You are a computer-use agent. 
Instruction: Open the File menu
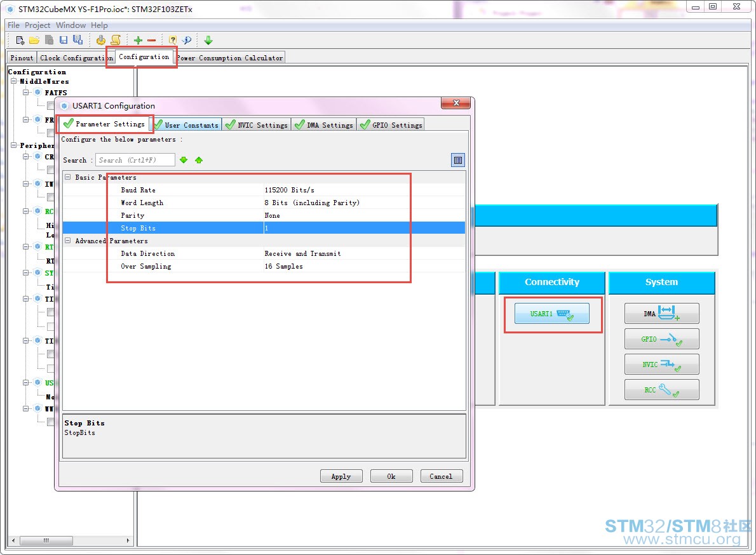click(x=13, y=25)
